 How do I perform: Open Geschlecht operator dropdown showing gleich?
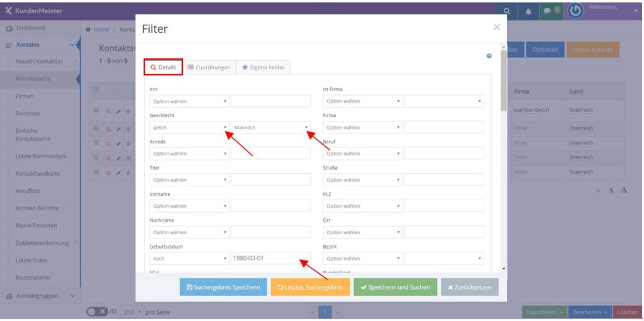pyautogui.click(x=189, y=127)
